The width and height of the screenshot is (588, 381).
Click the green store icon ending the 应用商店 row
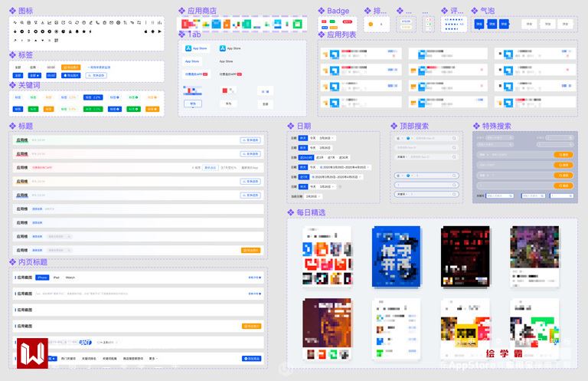297,24
